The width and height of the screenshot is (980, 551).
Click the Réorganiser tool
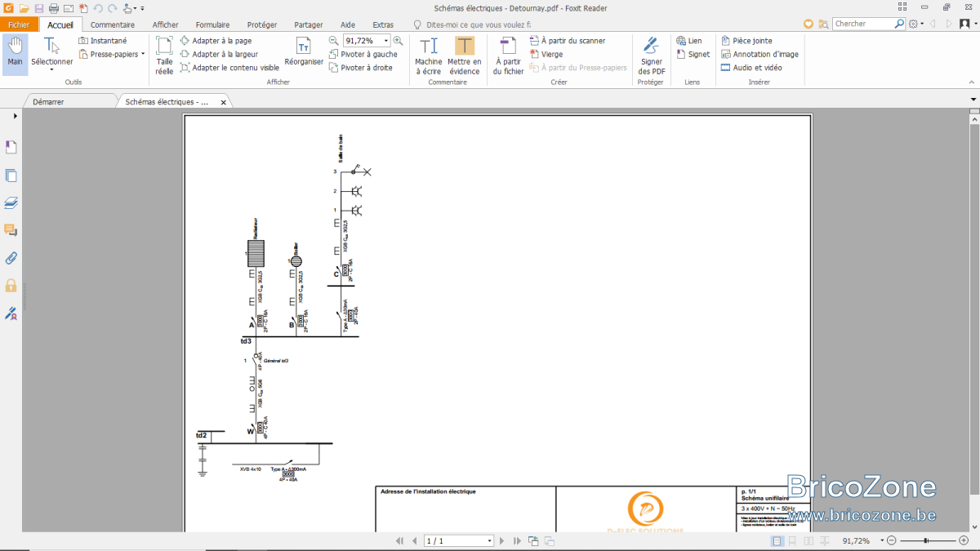pyautogui.click(x=304, y=51)
